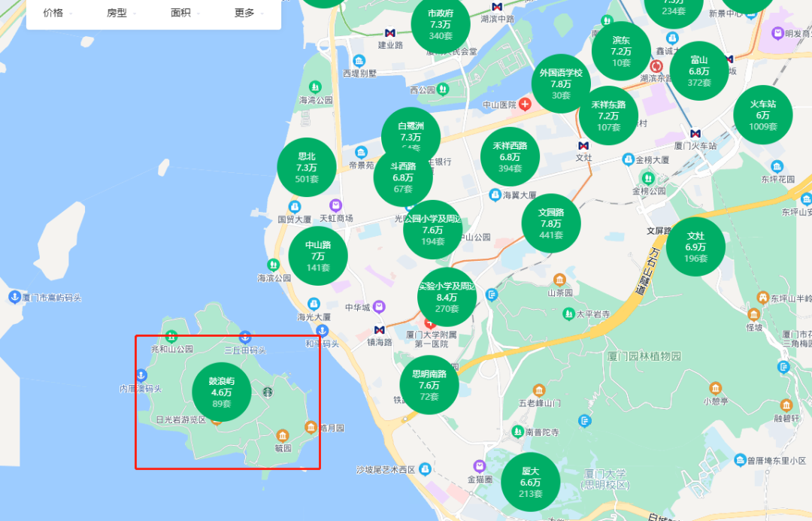812x521 pixels.
Task: Click the 太平岩寺 icon
Action: point(568,314)
